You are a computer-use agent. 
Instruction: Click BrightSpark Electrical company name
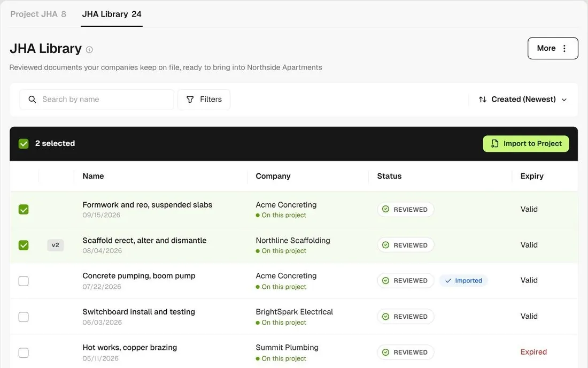(295, 312)
